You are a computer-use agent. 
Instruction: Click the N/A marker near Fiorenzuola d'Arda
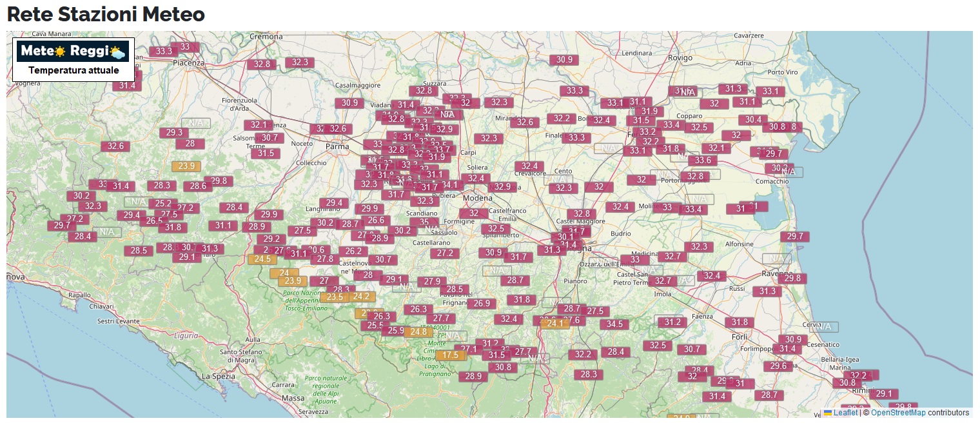195,123
